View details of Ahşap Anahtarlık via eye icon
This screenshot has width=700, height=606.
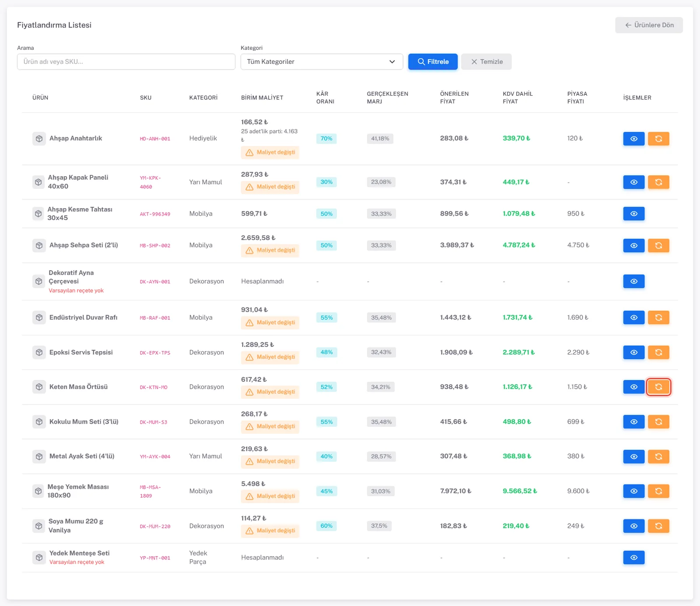(x=633, y=139)
